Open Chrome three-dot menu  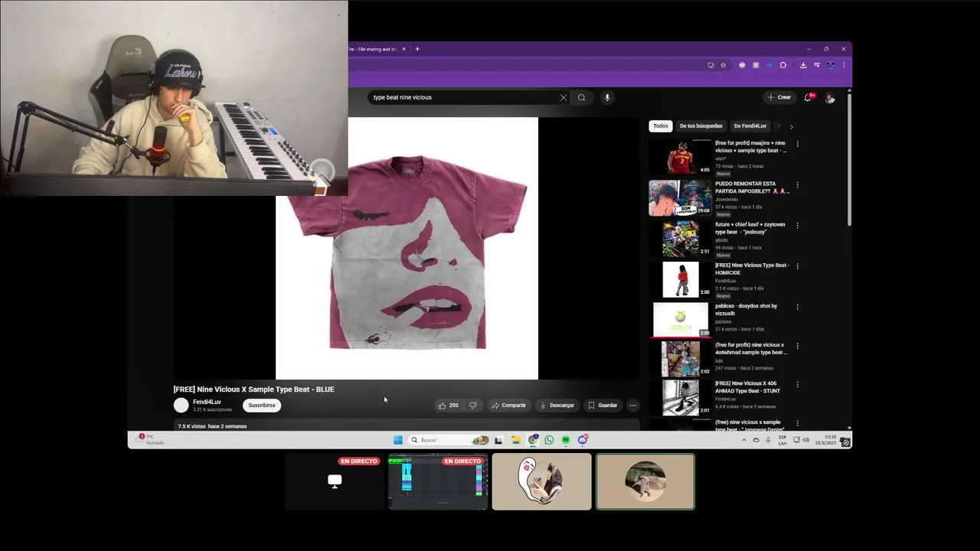pos(844,65)
